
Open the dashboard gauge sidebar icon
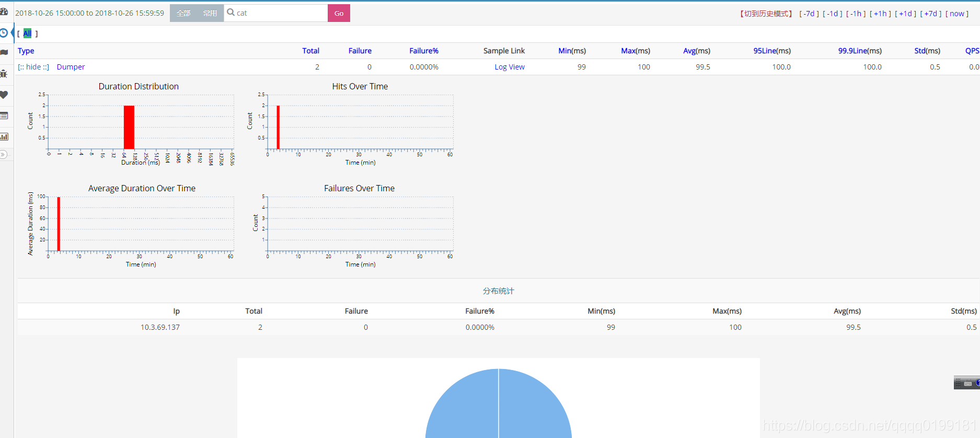pyautogui.click(x=4, y=11)
